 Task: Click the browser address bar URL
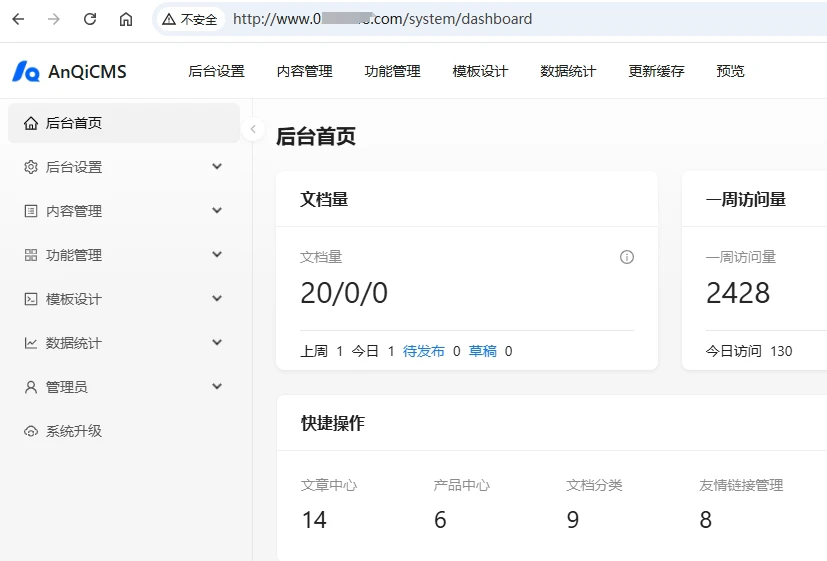coord(382,20)
